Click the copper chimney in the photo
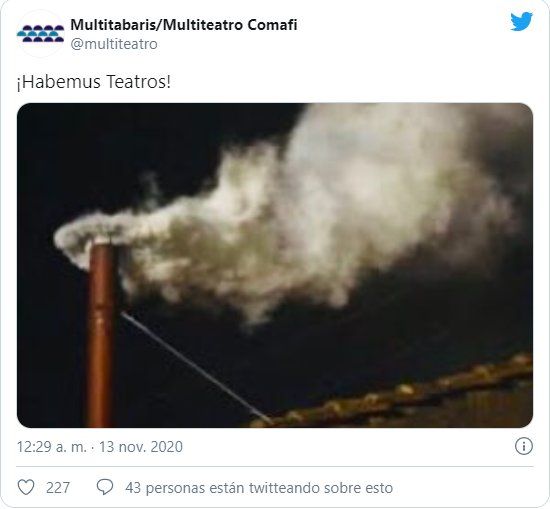The width and height of the screenshot is (550, 509). (x=101, y=333)
